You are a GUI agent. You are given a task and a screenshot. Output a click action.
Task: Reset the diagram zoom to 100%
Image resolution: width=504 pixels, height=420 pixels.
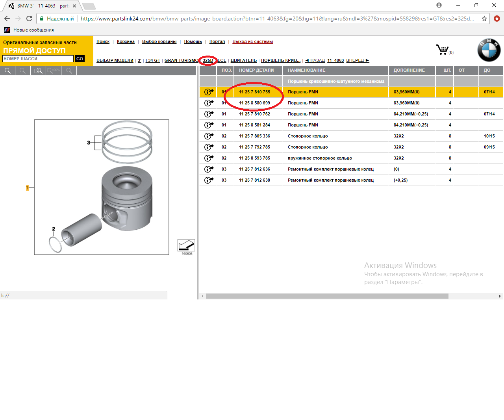point(54,71)
